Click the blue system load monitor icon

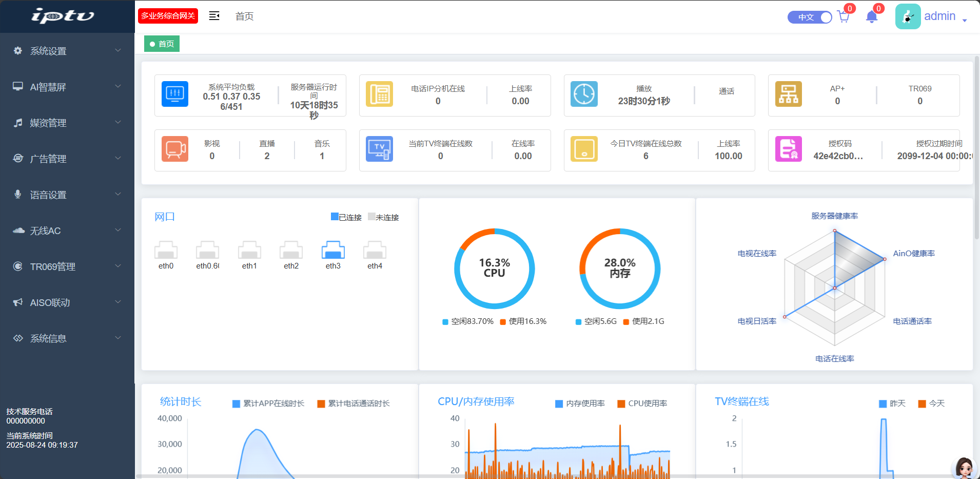click(x=175, y=94)
